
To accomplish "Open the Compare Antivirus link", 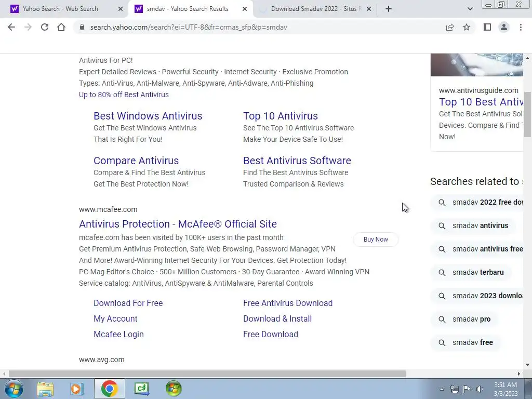I will pyautogui.click(x=136, y=161).
